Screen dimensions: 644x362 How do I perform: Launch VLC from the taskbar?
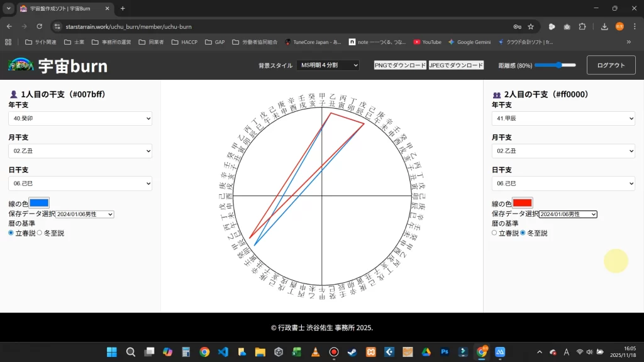pyautogui.click(x=316, y=352)
